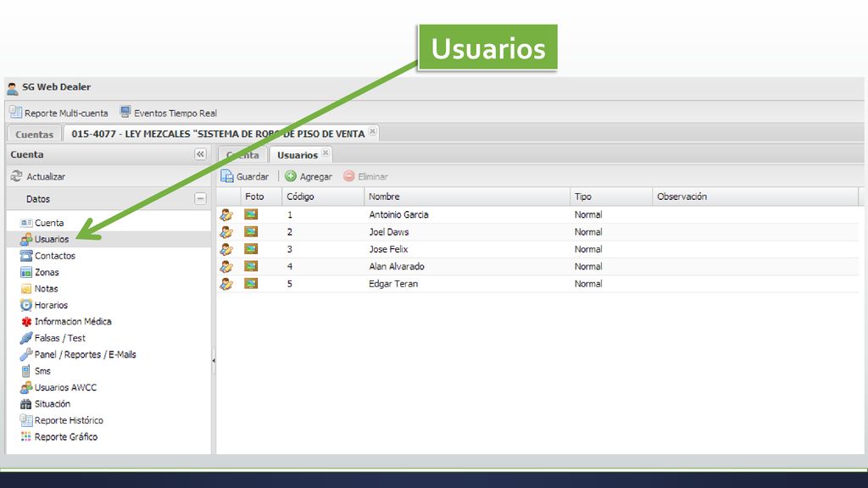Open the photo icon for Edgar Teran
Viewport: 868px width, 488px height.
(x=251, y=283)
